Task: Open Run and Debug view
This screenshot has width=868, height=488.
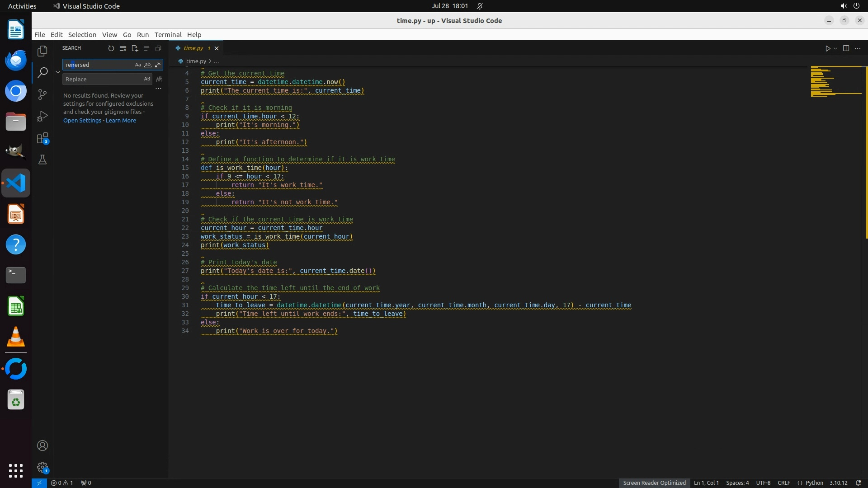Action: click(x=42, y=116)
